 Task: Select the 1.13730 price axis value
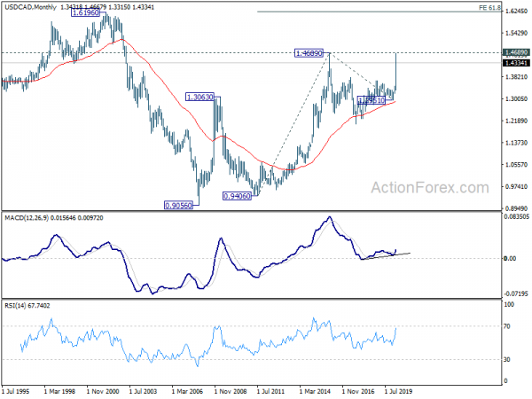[x=516, y=143]
